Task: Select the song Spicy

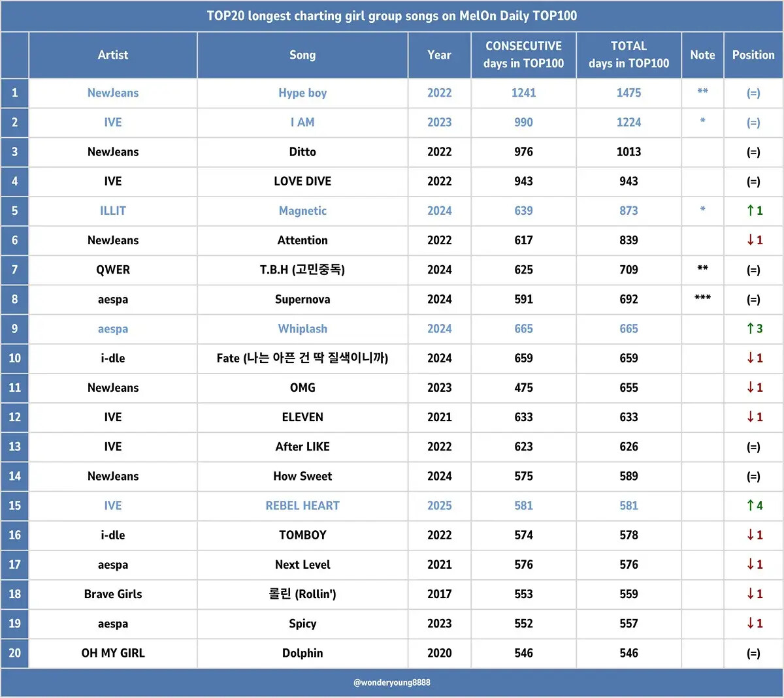Action: coord(302,624)
